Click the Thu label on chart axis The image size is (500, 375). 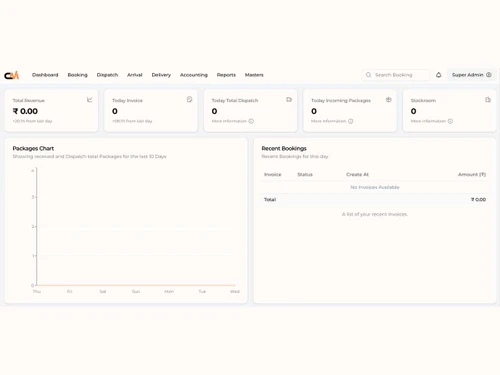37,291
